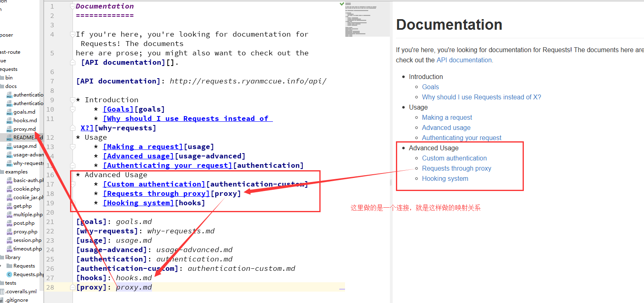
Task: Toggle fold marker at line 4 paragraph
Action: pyautogui.click(x=73, y=35)
